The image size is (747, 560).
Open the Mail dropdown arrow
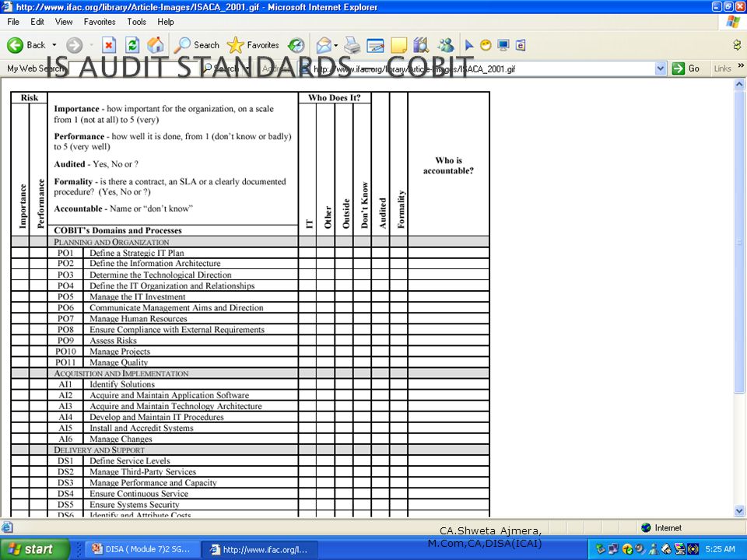tap(336, 45)
